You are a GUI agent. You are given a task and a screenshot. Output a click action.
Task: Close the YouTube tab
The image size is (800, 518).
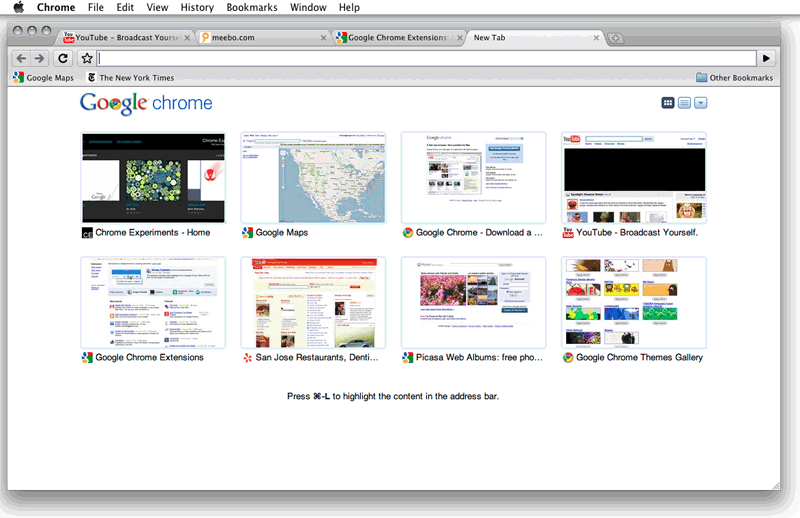click(187, 38)
